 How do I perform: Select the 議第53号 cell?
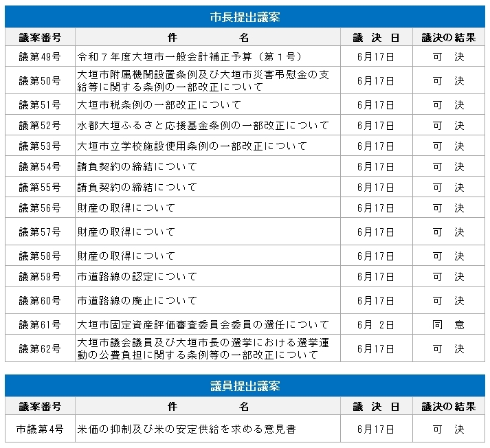point(40,146)
